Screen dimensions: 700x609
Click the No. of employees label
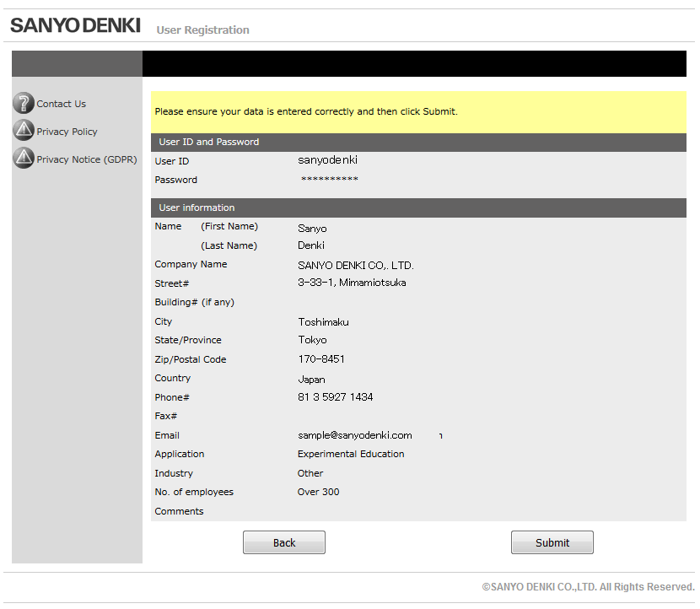click(x=194, y=492)
